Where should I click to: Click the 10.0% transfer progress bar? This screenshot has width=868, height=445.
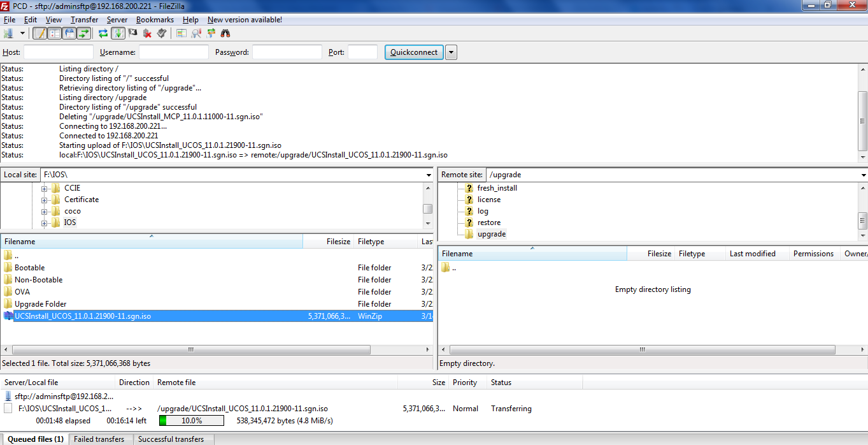click(192, 421)
